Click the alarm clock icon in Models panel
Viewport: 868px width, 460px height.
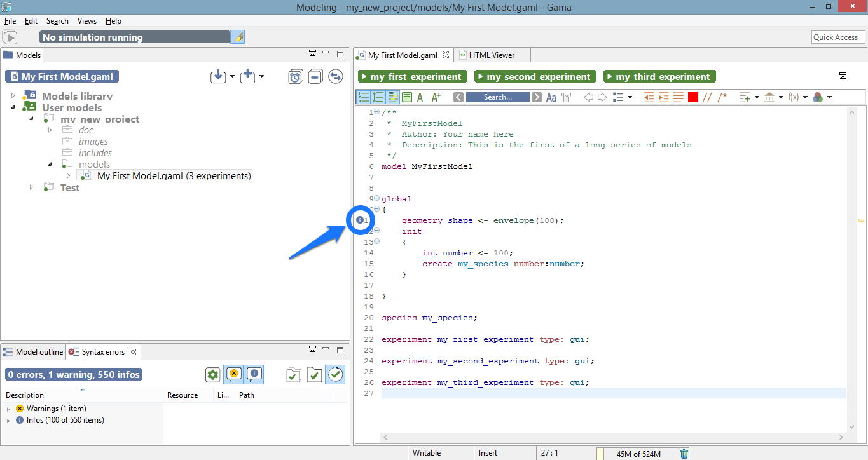click(x=296, y=76)
